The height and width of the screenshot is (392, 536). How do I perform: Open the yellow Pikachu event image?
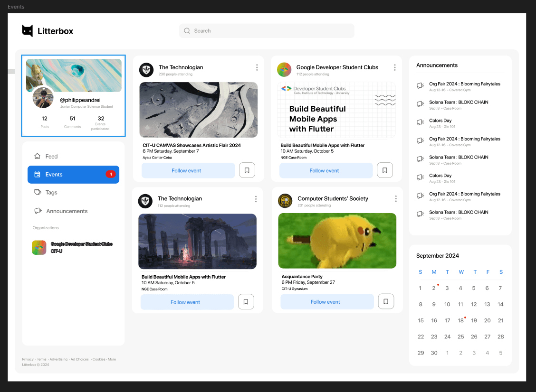[x=337, y=241]
